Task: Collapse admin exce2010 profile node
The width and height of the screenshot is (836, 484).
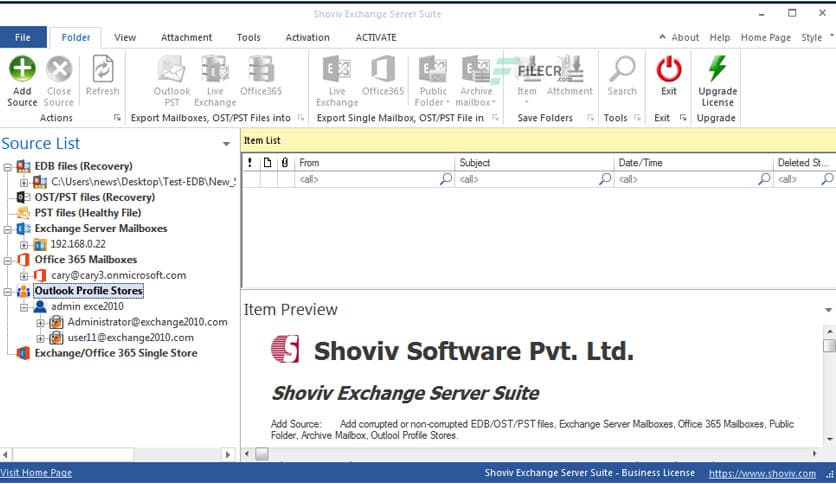Action: pyautogui.click(x=24, y=307)
